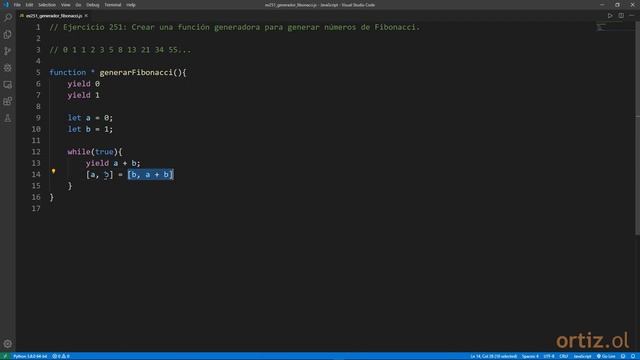Change encoding via UTF-8
This screenshot has width=640, height=360.
coord(549,356)
